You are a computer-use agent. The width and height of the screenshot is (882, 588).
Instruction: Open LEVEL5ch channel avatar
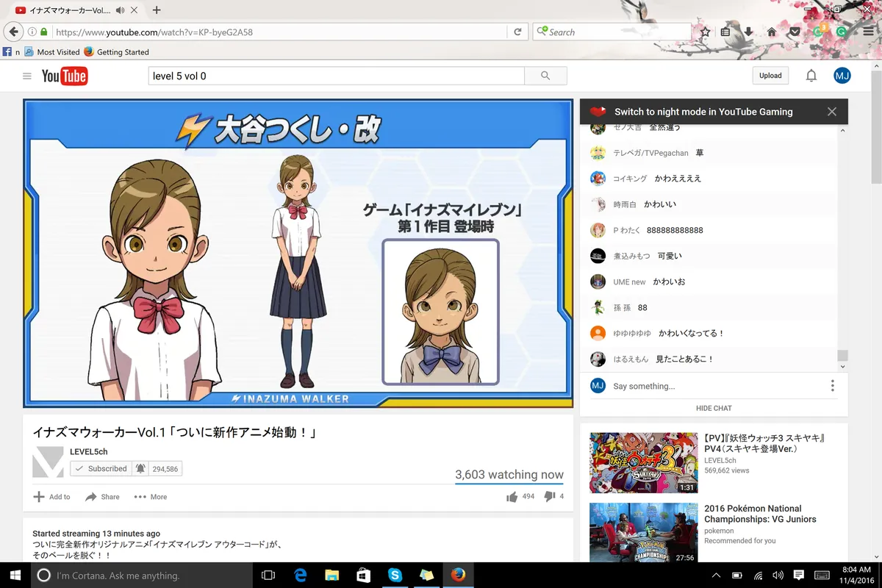coord(48,462)
